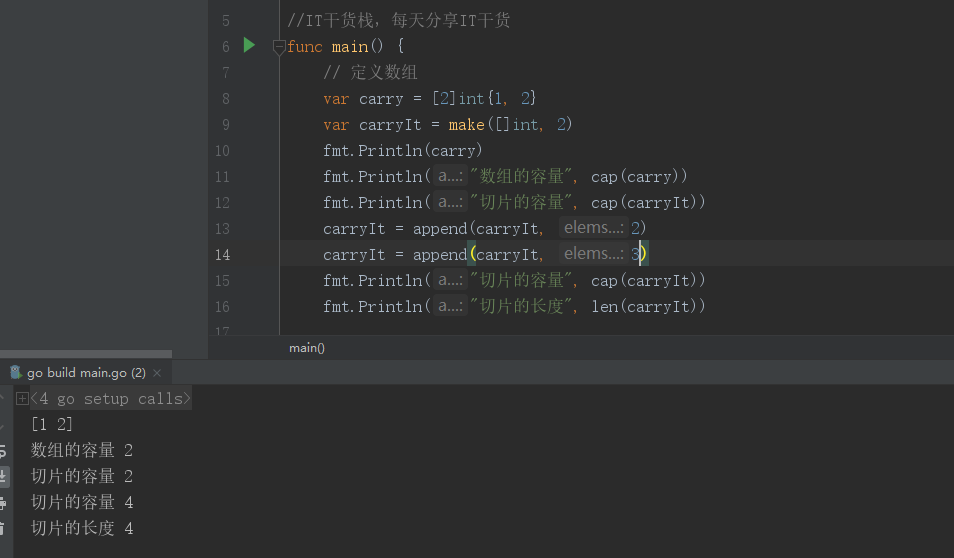Click the string "切片的长度" on line 16

click(522, 306)
